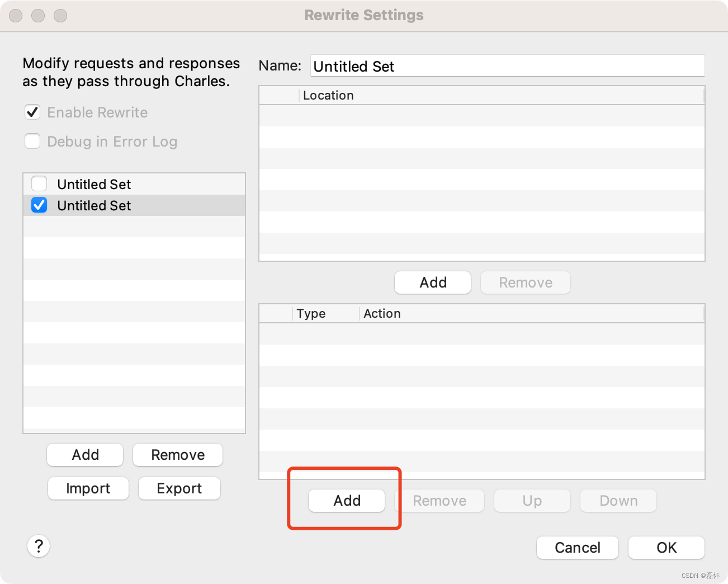Toggle the Enable Rewrite checkbox
The width and height of the screenshot is (728, 584).
(x=32, y=112)
